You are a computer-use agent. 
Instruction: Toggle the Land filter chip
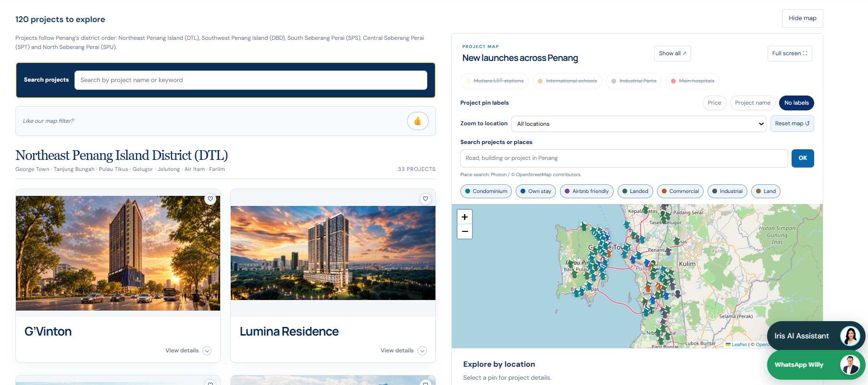(x=766, y=191)
